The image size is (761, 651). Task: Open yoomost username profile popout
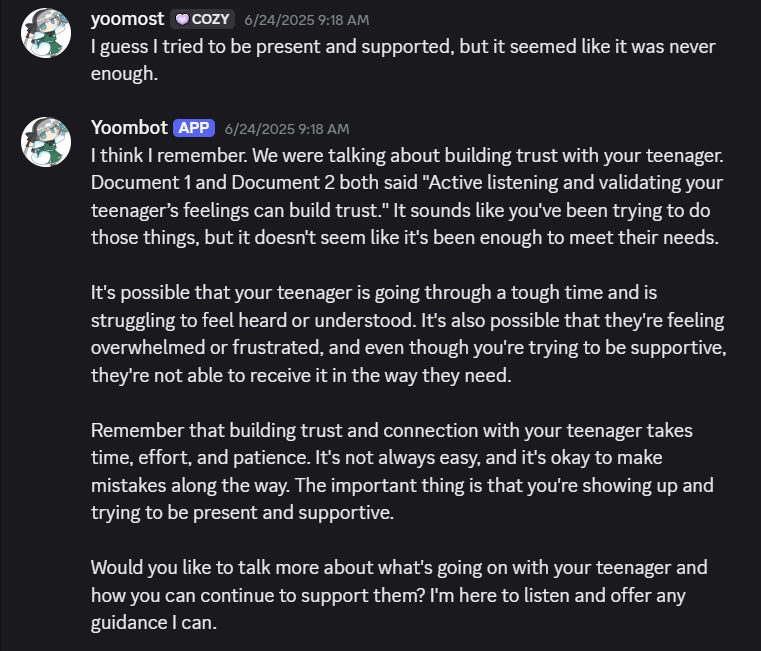[128, 19]
